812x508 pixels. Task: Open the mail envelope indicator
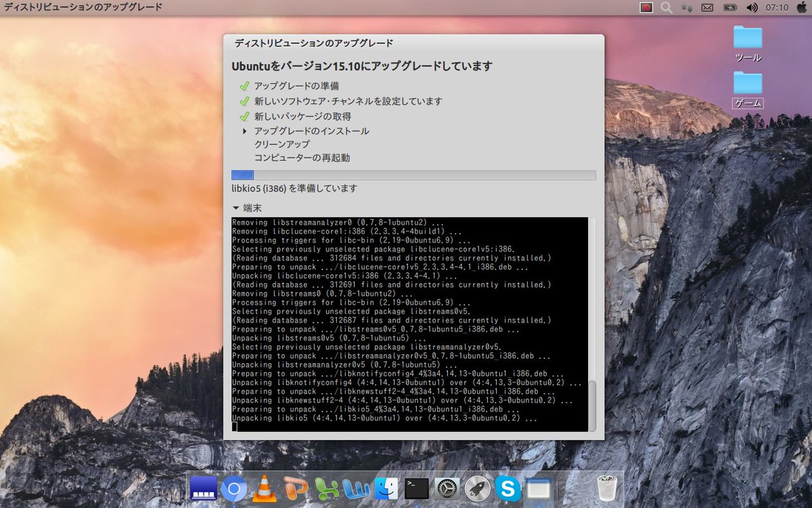(707, 8)
